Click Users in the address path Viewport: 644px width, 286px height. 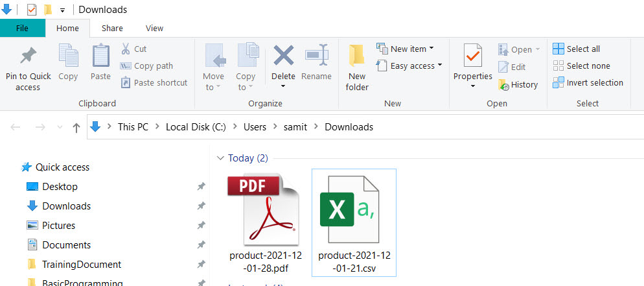pyautogui.click(x=255, y=127)
